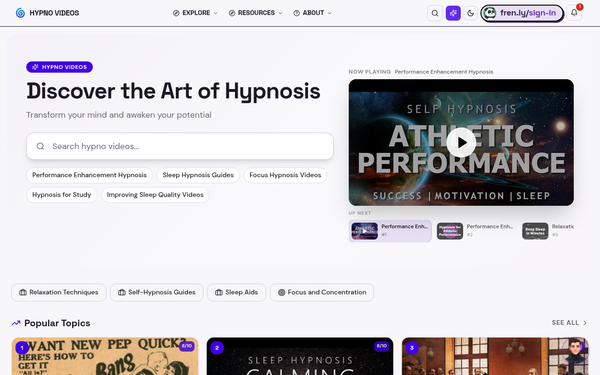The height and width of the screenshot is (375, 600).
Task: Expand the About menu
Action: coord(312,13)
